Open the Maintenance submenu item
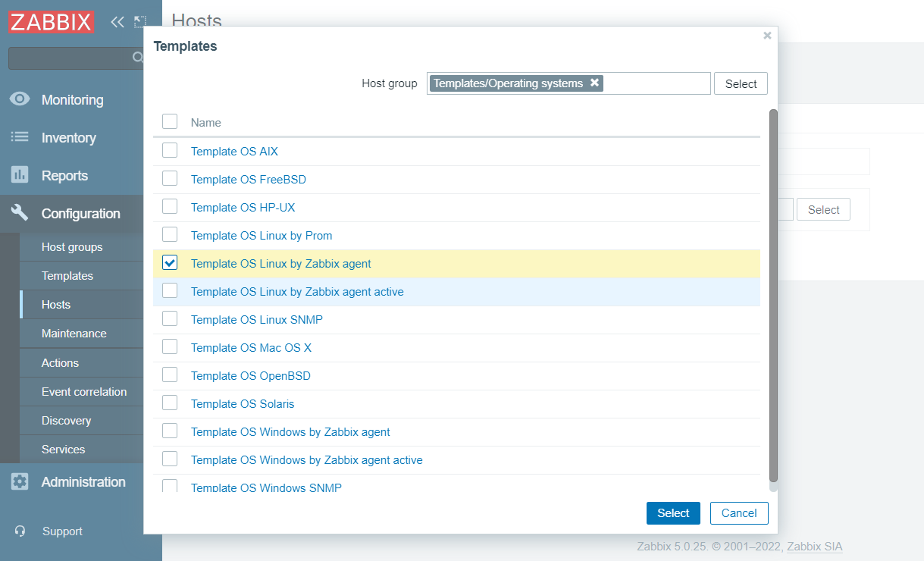The width and height of the screenshot is (924, 561). 74,334
